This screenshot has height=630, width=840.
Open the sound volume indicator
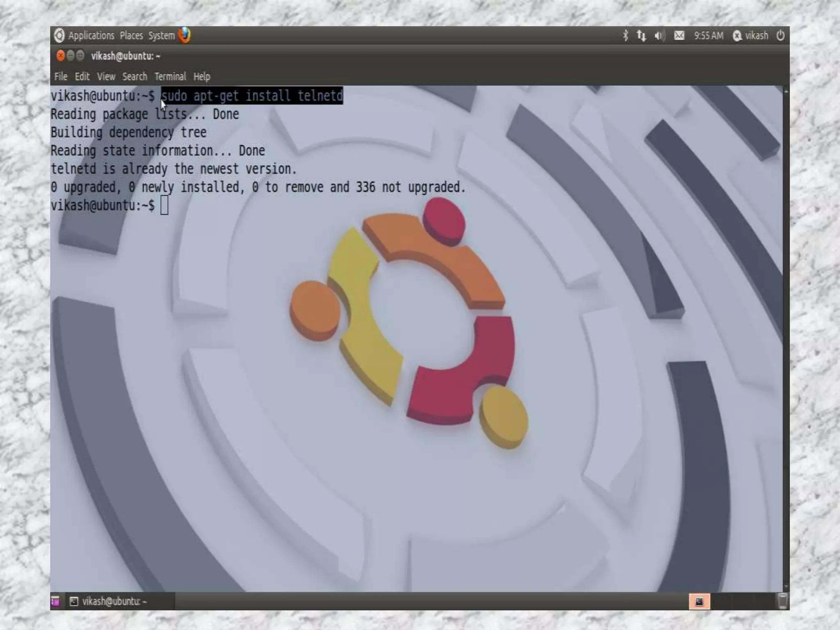coord(659,36)
